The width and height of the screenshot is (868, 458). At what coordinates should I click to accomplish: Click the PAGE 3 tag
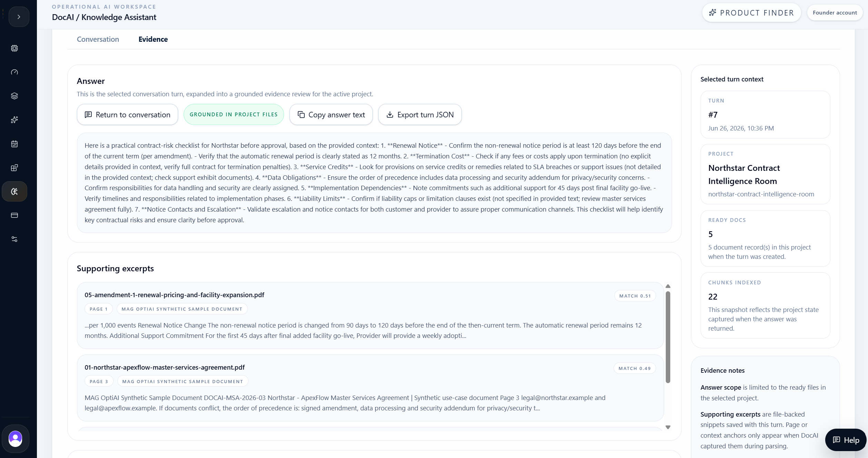click(x=99, y=382)
